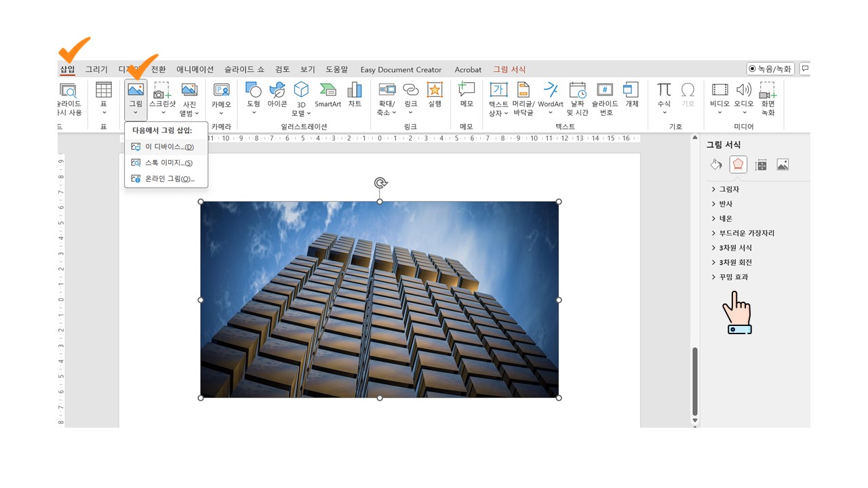
Task: Open the Acrobat tab
Action: pyautogui.click(x=468, y=69)
